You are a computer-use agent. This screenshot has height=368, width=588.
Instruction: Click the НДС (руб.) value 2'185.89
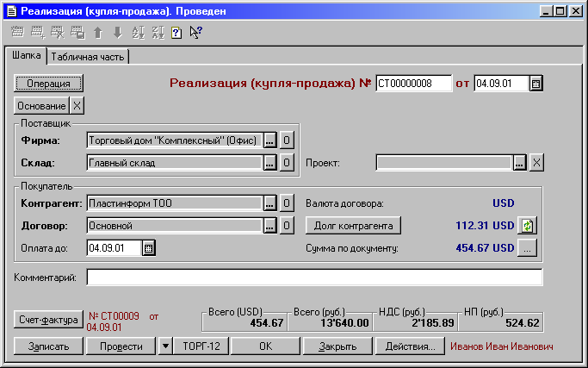click(x=433, y=323)
